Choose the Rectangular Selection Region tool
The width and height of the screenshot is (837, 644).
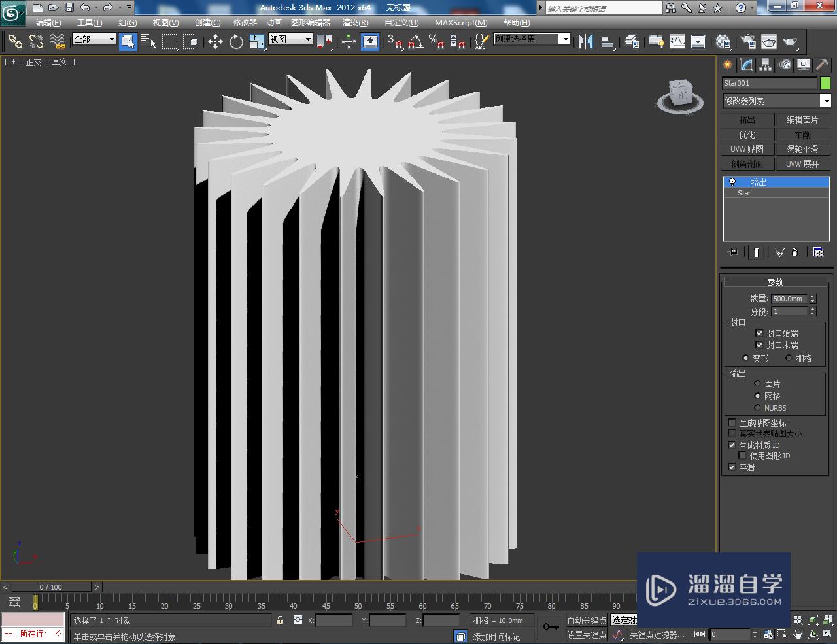[x=170, y=42]
